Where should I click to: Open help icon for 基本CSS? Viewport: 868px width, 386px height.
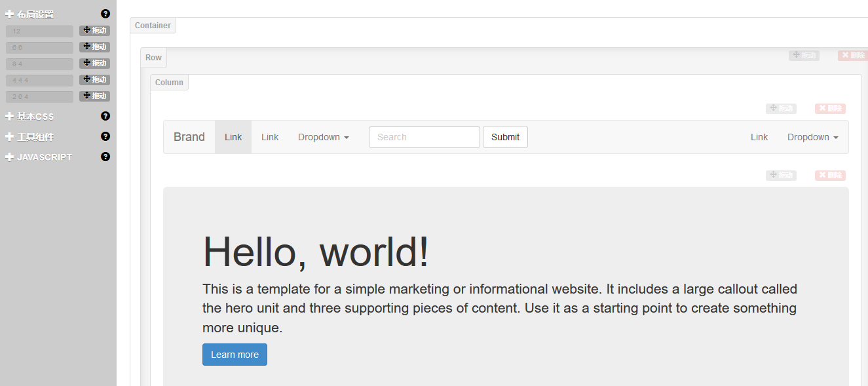105,116
